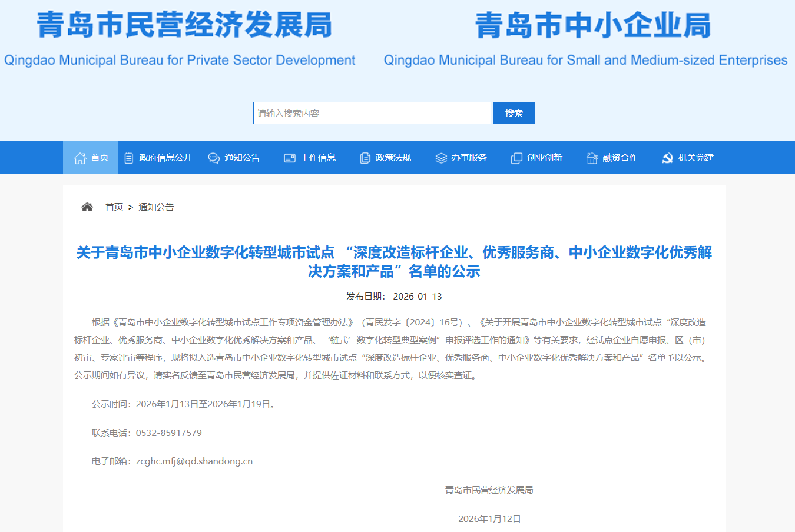Click the monitor icon beside 工作信息
Screen dimensions: 795x532
(x=289, y=158)
